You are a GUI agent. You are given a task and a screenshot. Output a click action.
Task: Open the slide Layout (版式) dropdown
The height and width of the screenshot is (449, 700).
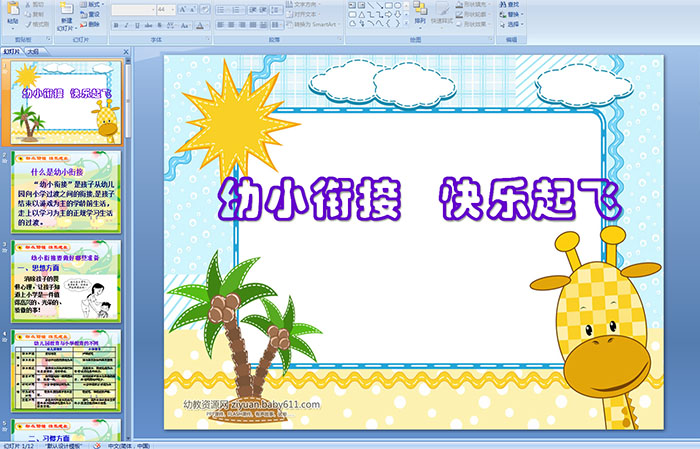[92, 4]
